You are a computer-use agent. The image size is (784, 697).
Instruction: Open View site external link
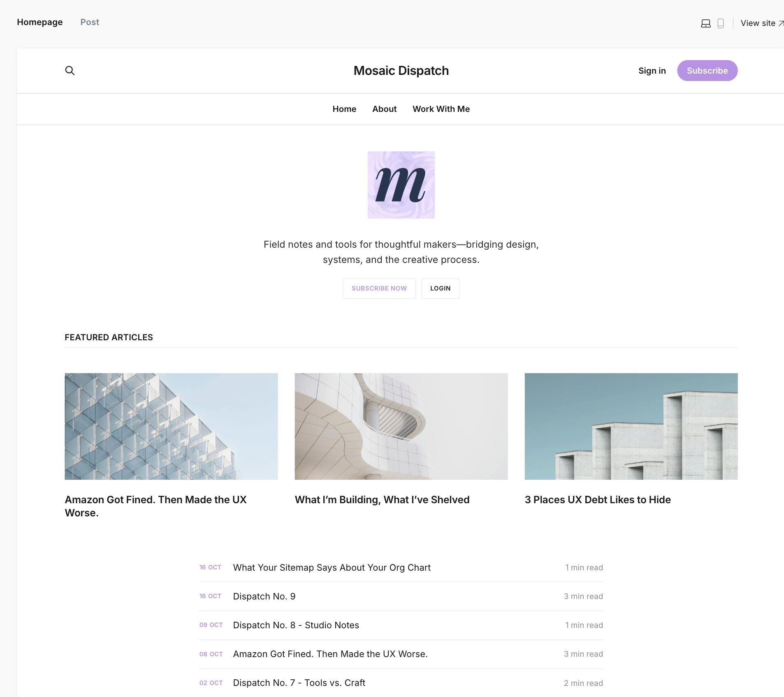pyautogui.click(x=761, y=23)
